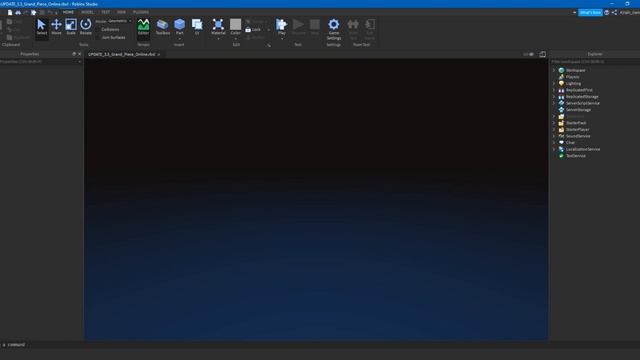Screen dimensions: 640x360
Task: Open the Play dropdown arrow
Action: pyautogui.click(x=282, y=39)
